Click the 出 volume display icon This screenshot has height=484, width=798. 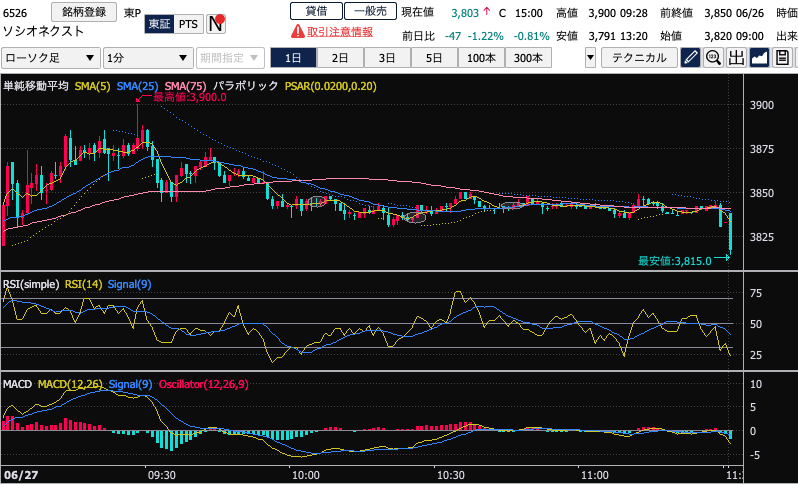click(x=737, y=58)
